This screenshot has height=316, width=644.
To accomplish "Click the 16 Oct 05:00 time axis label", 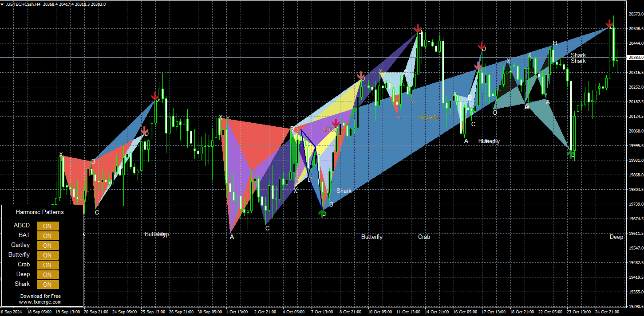I will click(x=465, y=312).
